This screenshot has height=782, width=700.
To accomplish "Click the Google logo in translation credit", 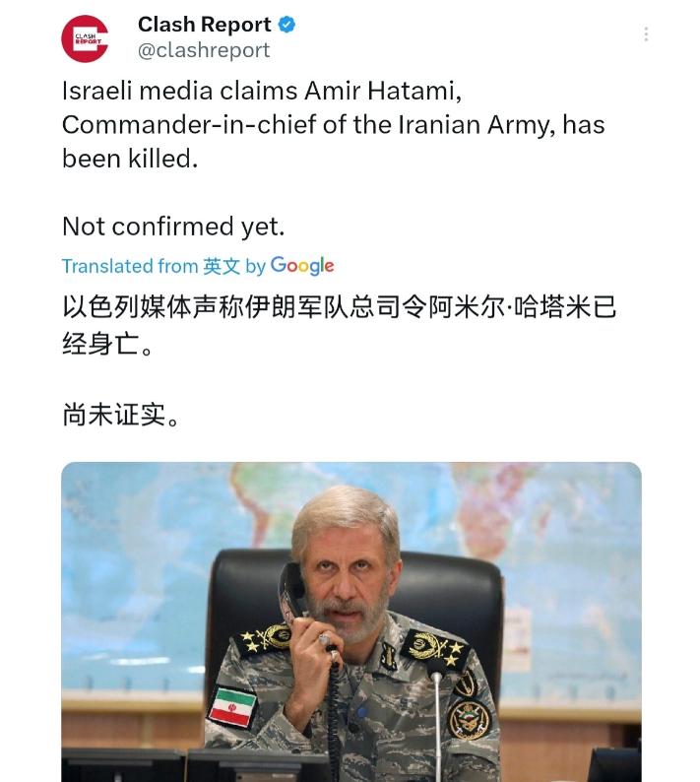I will pos(302,266).
